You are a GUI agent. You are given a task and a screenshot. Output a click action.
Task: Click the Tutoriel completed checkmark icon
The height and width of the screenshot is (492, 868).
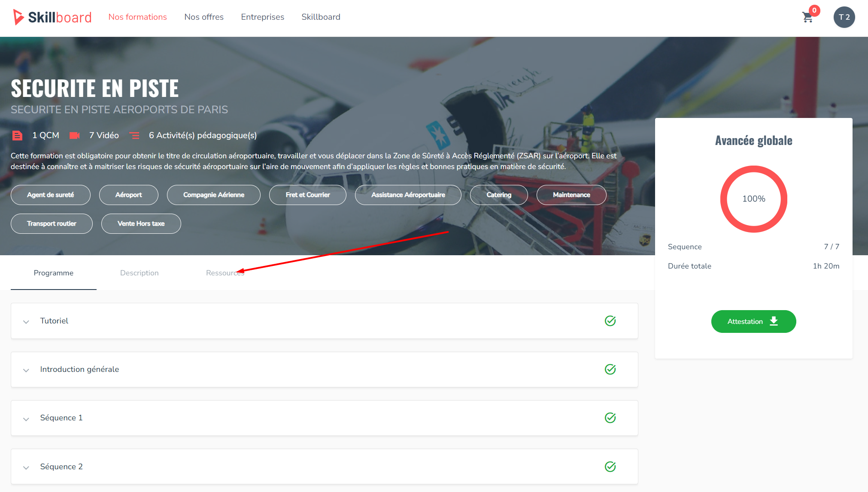[610, 321]
